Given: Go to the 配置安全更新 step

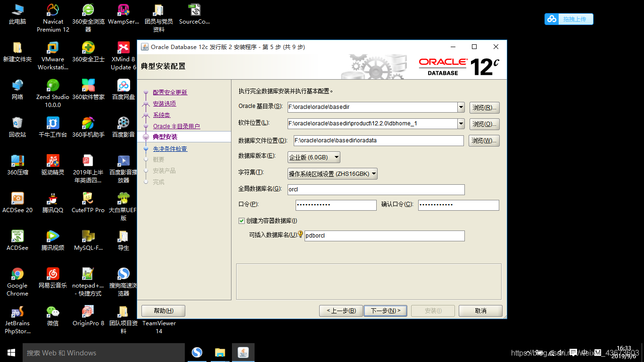Looking at the screenshot, I should tap(170, 92).
